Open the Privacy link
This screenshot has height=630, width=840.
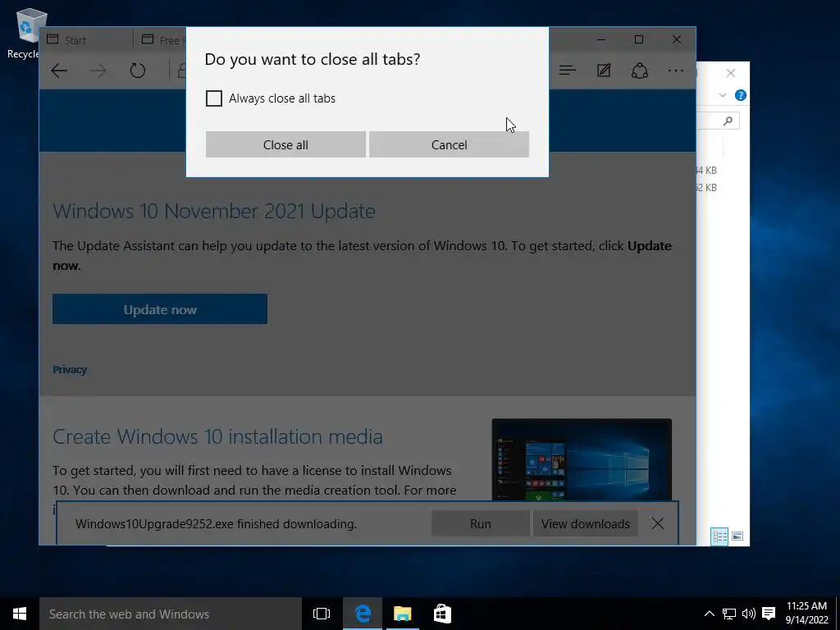point(70,370)
